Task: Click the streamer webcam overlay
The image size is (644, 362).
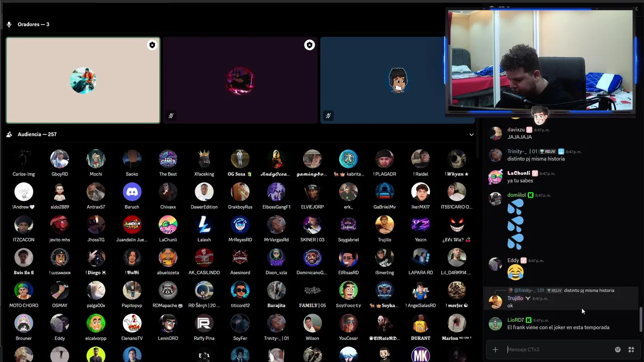Action: click(539, 60)
